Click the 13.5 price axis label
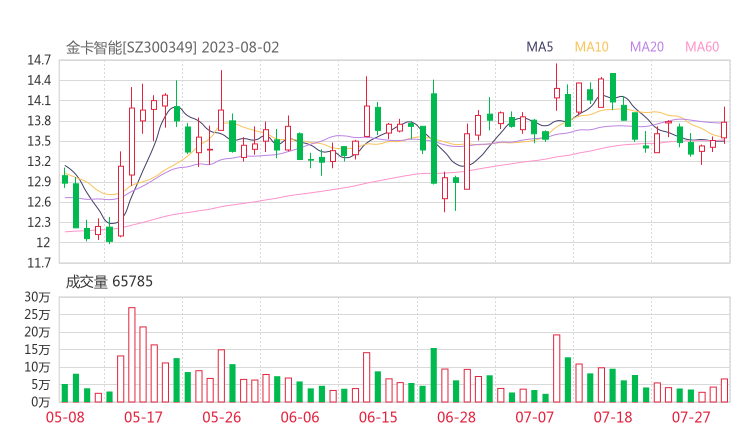The width and height of the screenshot is (740, 440). tap(39, 141)
